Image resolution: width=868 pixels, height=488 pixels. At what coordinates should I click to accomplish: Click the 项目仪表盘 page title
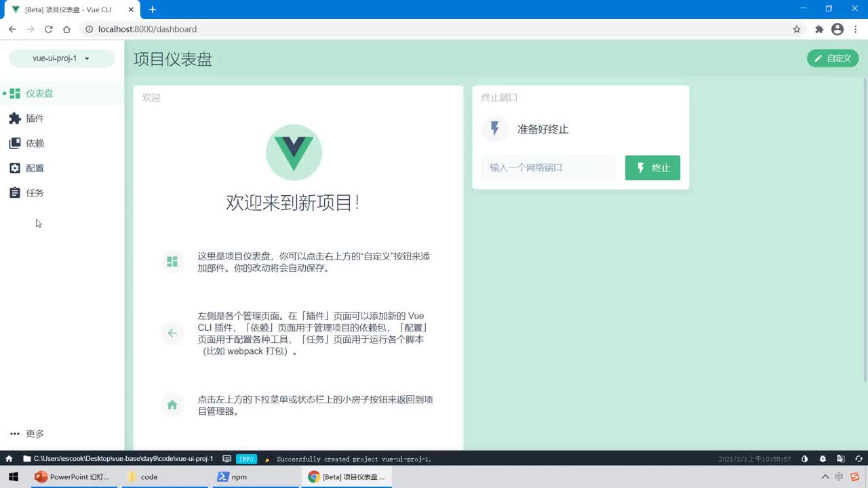[173, 59]
